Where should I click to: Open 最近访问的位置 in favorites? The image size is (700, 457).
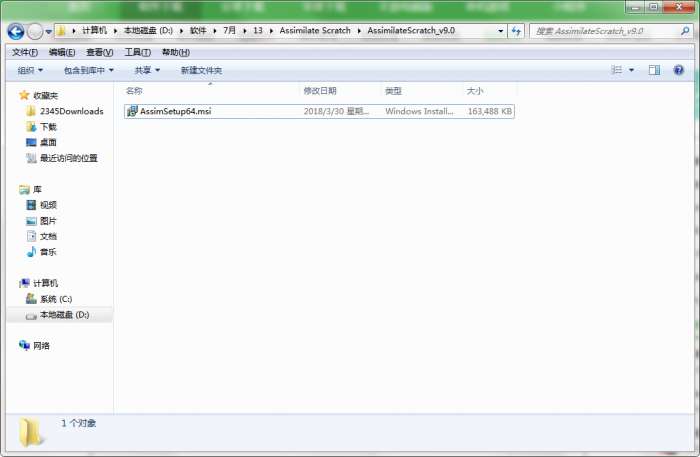tap(69, 158)
